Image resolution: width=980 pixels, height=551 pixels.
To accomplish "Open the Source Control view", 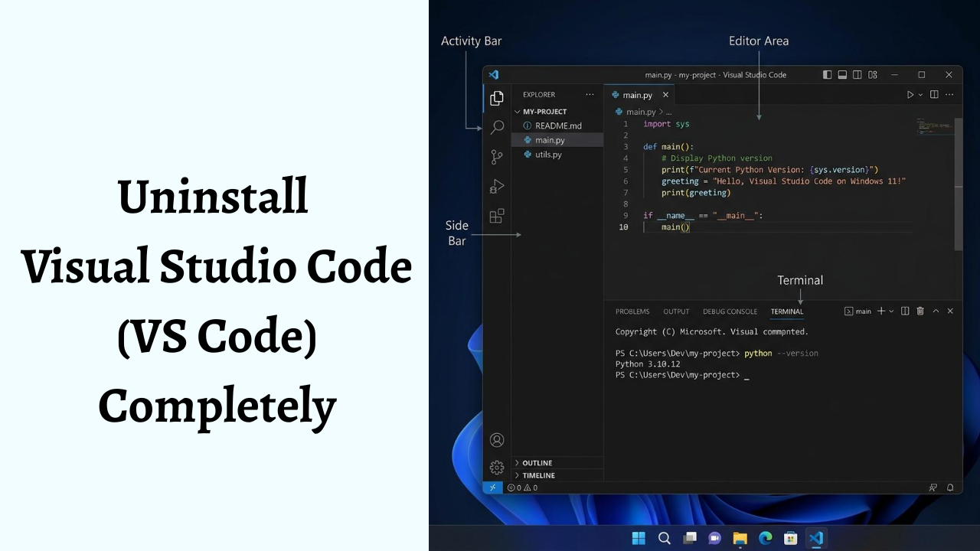I will point(497,157).
